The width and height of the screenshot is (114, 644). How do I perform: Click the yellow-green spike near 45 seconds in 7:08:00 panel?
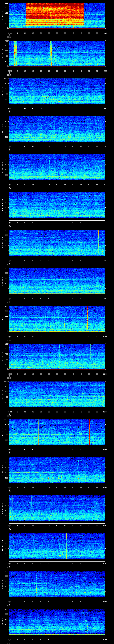(81, 275)
